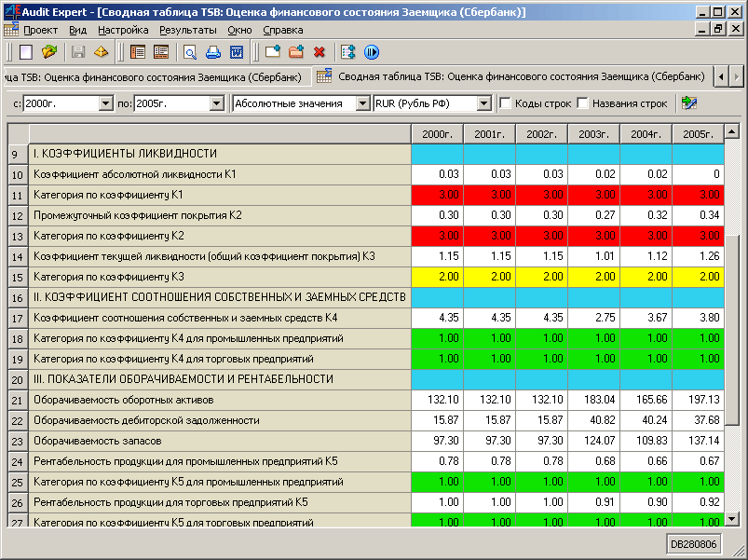Click the blue round pause/play icon
Image resolution: width=748 pixels, height=560 pixels.
(x=372, y=52)
